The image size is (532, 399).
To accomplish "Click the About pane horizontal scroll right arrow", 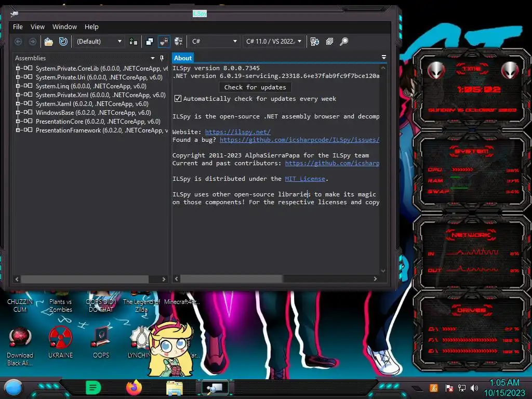I will (375, 279).
